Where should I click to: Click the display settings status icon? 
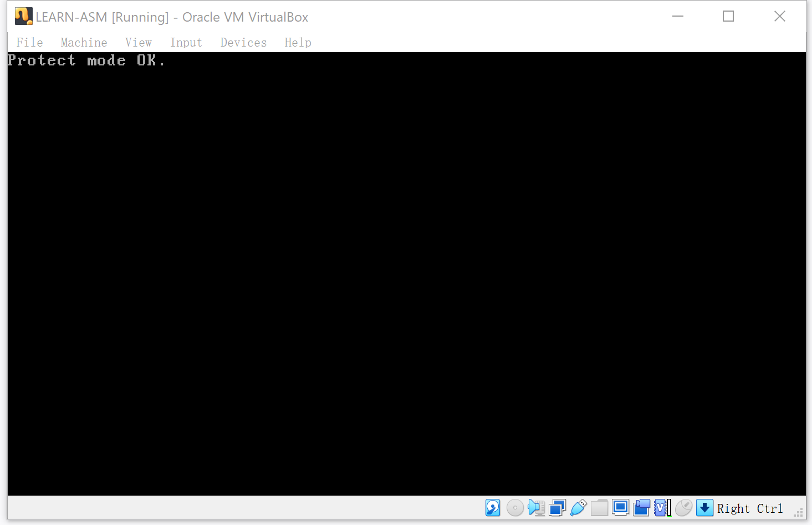click(x=620, y=507)
